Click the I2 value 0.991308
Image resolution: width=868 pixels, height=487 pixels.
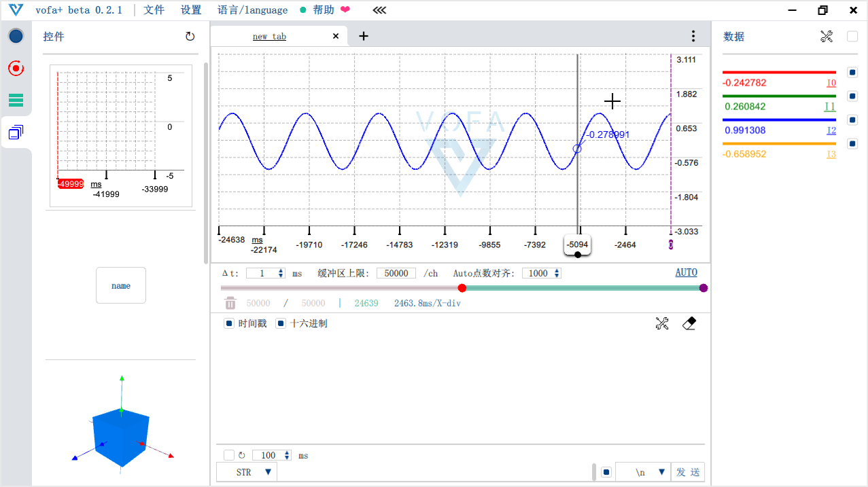pos(745,130)
